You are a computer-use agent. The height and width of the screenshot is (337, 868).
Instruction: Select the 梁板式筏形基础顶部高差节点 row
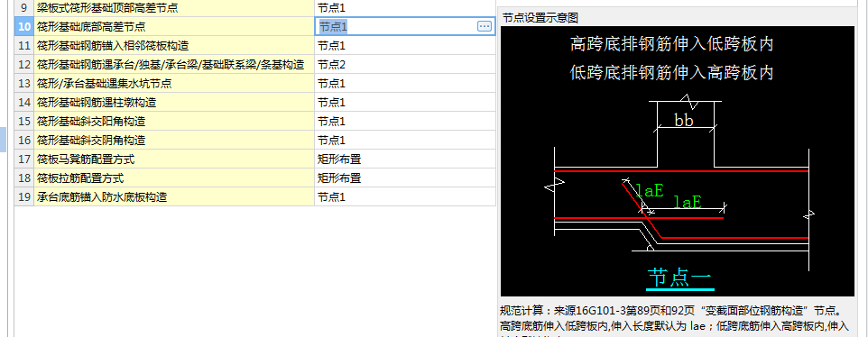coord(174,8)
